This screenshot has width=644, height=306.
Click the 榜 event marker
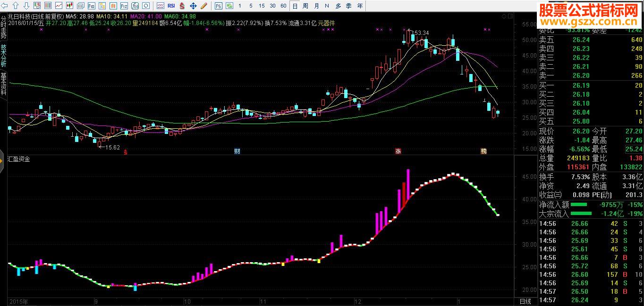(x=483, y=151)
